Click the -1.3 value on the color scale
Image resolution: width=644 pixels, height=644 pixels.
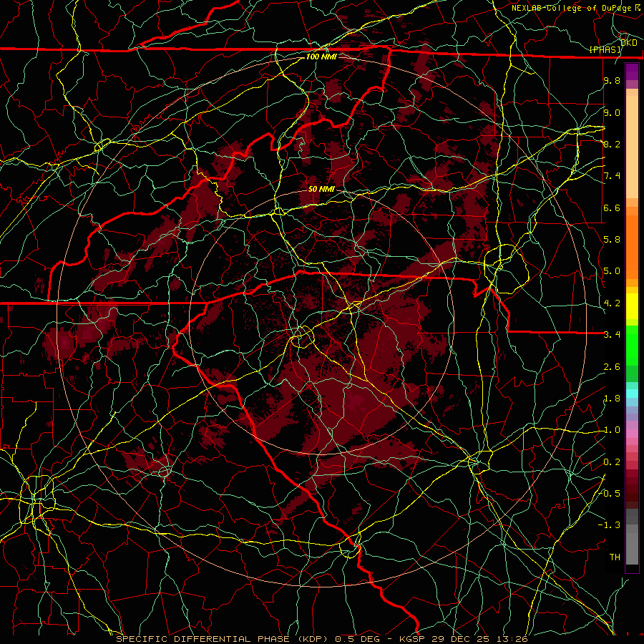coord(610,525)
